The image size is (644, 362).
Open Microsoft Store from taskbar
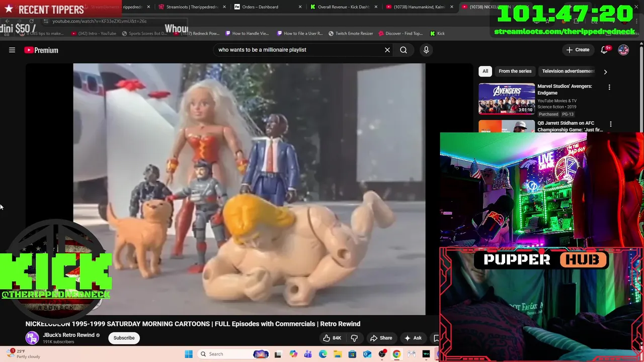(352, 354)
